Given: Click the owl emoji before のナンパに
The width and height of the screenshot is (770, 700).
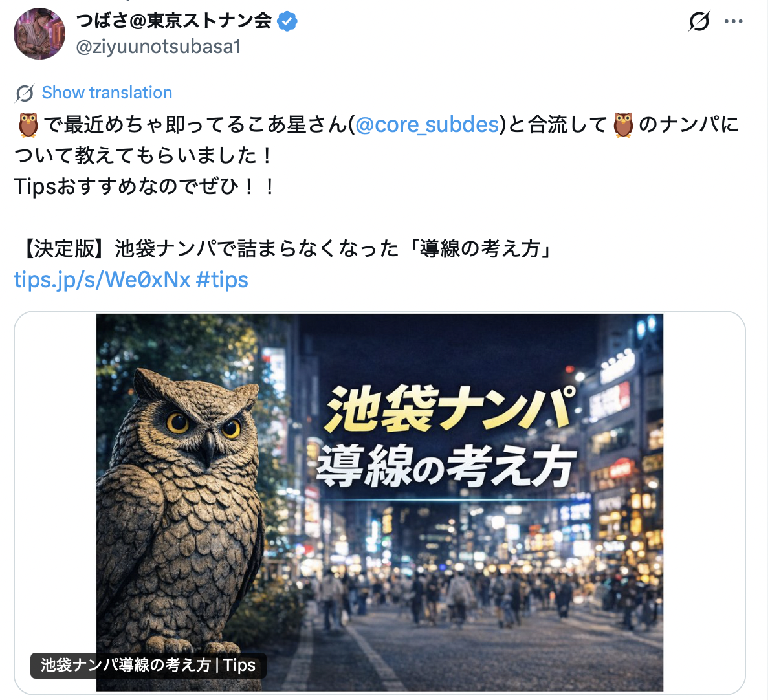Looking at the screenshot, I should pyautogui.click(x=623, y=125).
